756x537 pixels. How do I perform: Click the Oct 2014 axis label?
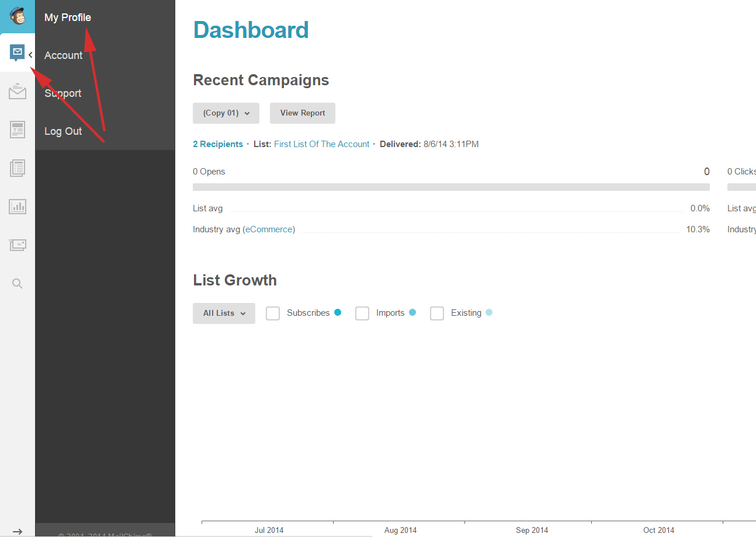coord(658,530)
